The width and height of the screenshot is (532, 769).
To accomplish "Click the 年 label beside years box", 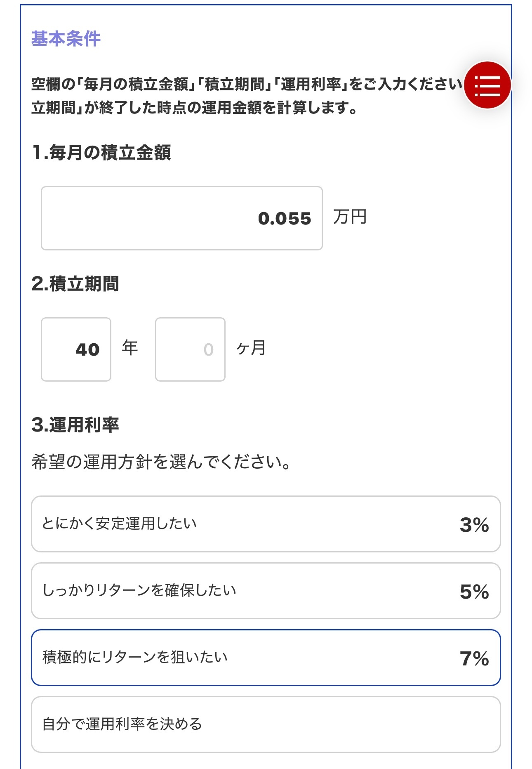I will [129, 348].
